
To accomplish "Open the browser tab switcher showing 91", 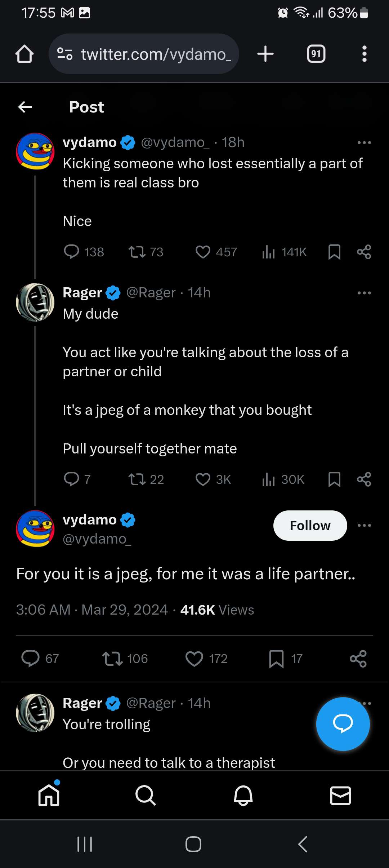I will click(x=316, y=54).
